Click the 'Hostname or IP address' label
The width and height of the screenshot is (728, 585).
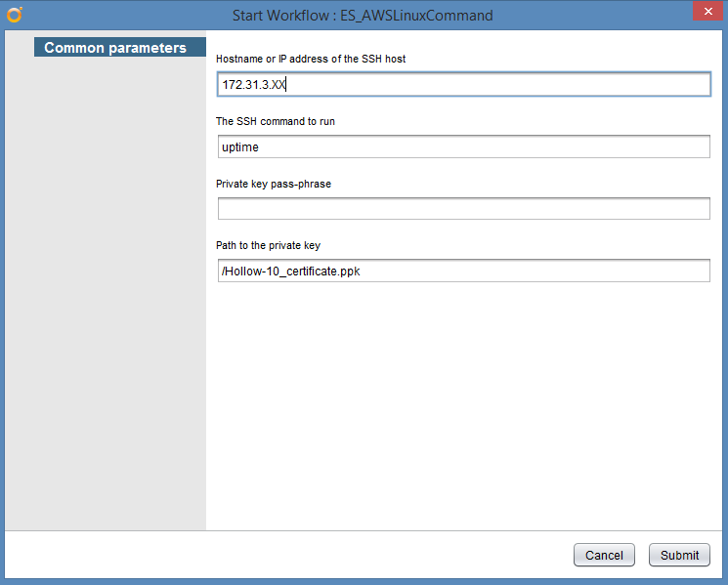click(x=311, y=60)
